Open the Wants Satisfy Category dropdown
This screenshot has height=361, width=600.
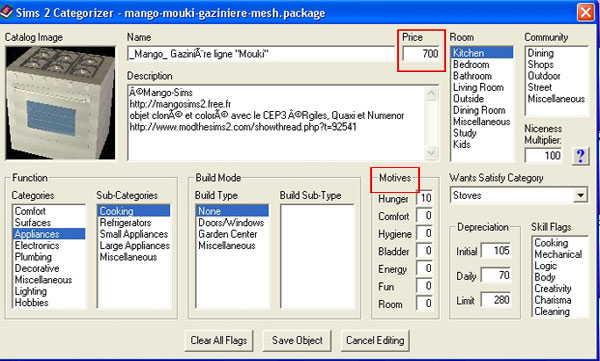click(x=580, y=195)
